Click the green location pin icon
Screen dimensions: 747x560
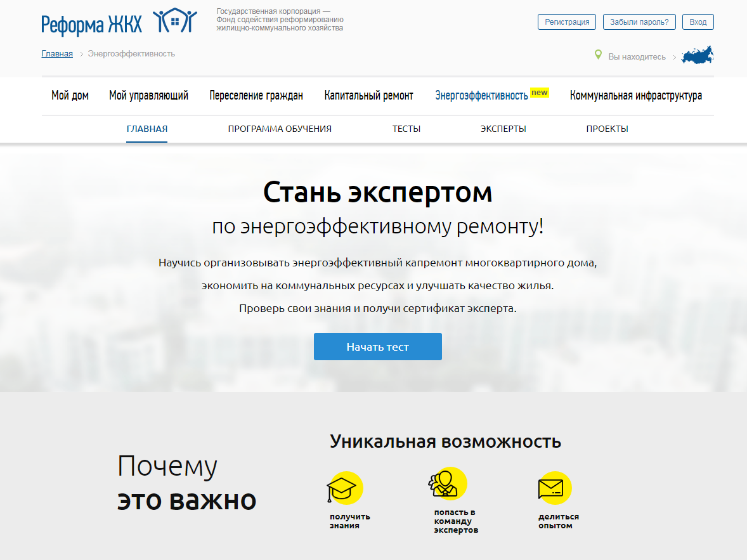point(597,56)
